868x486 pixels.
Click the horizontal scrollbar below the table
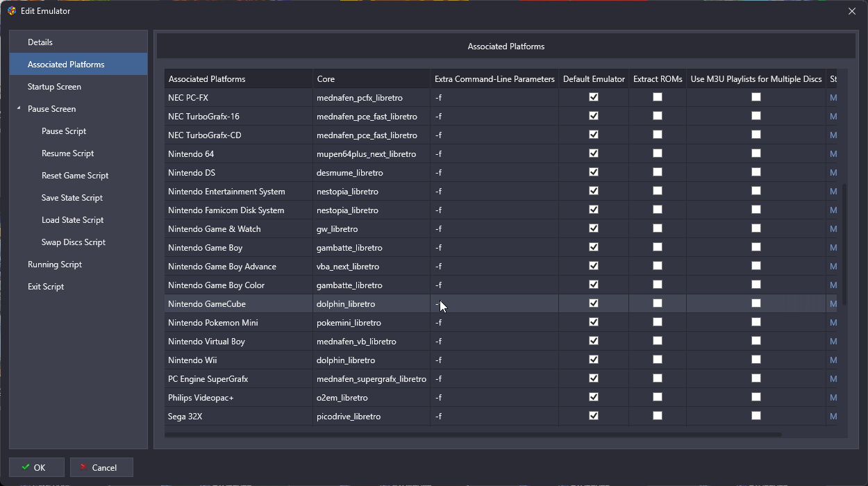click(x=474, y=435)
